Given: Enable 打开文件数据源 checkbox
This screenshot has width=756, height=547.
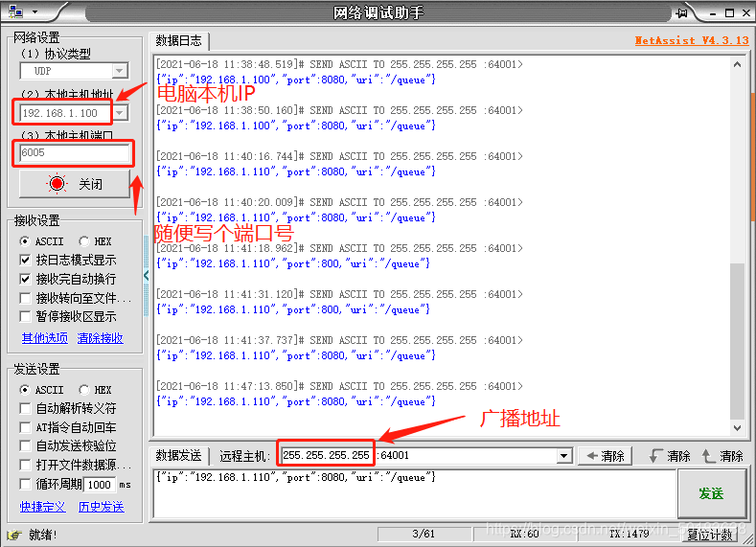Looking at the screenshot, I should pyautogui.click(x=25, y=465).
